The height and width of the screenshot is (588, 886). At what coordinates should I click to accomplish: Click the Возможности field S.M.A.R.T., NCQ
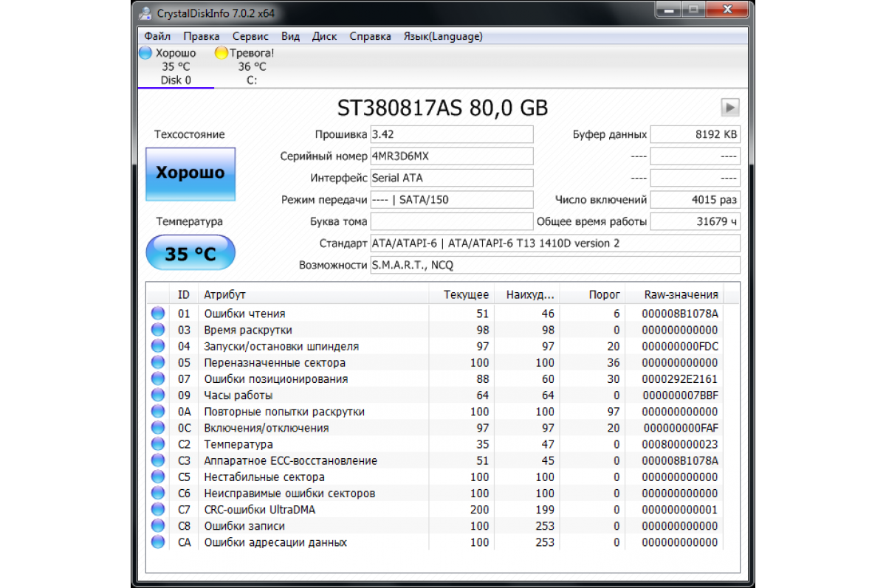tap(555, 265)
